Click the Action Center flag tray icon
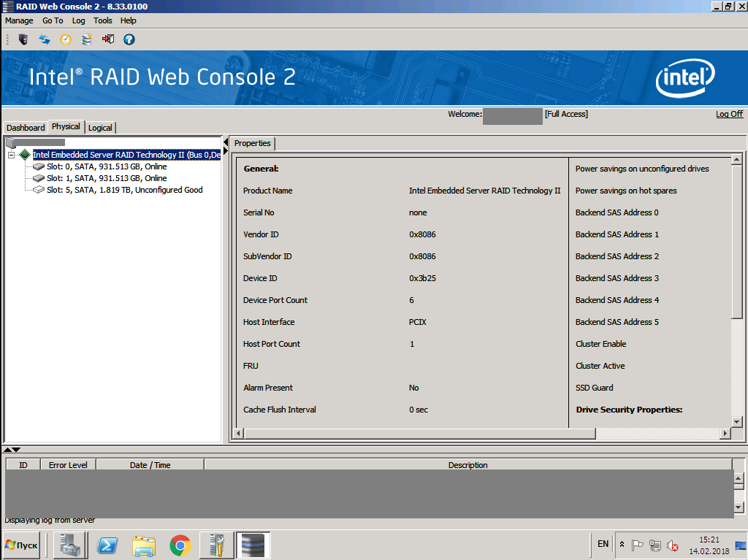Image resolution: width=748 pixels, height=560 pixels. click(637, 545)
